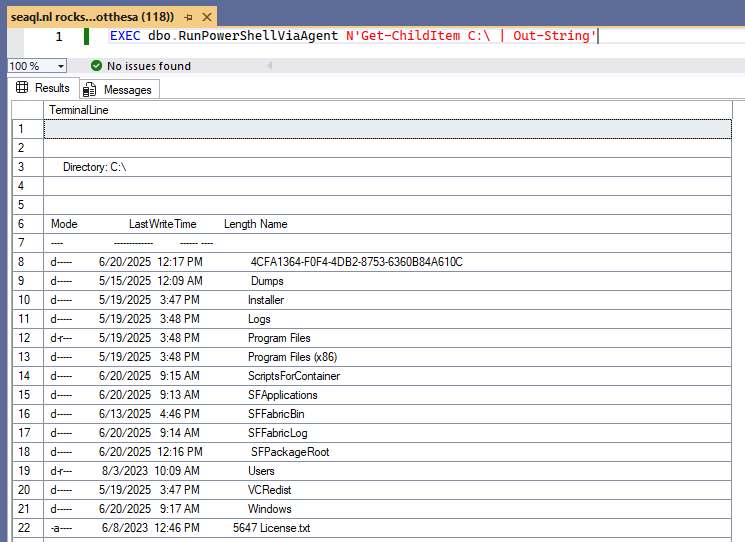Image resolution: width=745 pixels, height=542 pixels.
Task: Select the Directory: C:\ result cell
Action: [388, 167]
